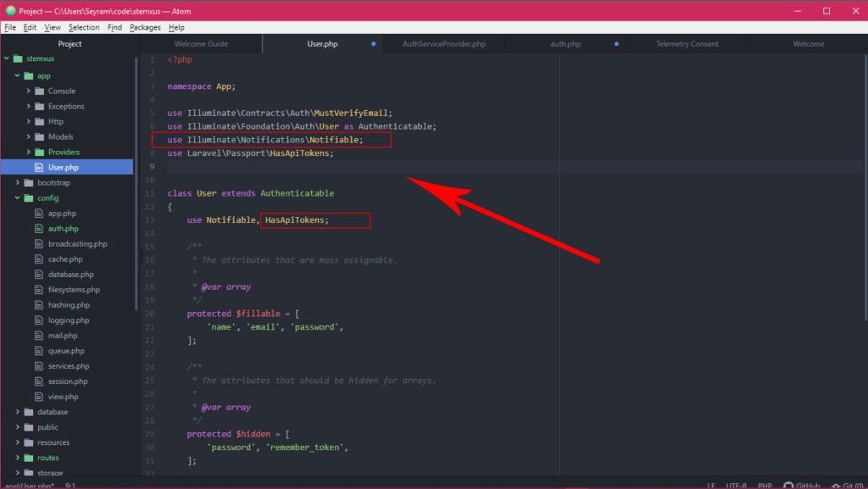Collapse the config folder
This screenshot has height=489, width=868.
click(x=18, y=198)
